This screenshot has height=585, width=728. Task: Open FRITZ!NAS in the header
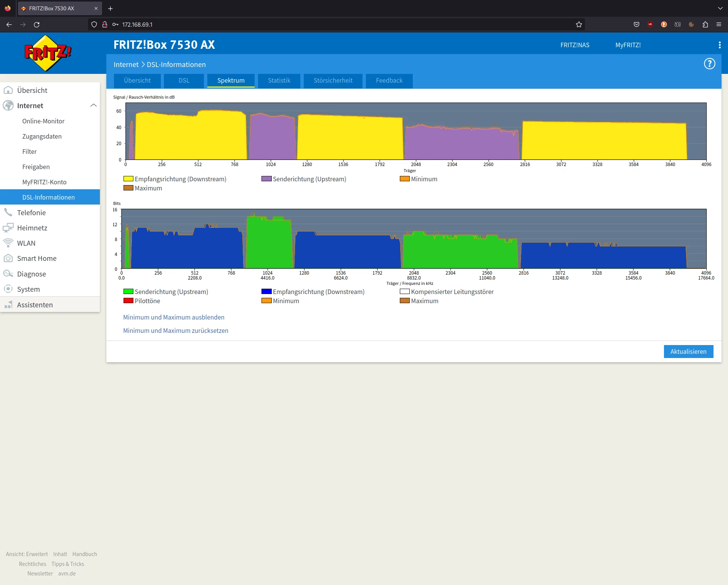(575, 45)
